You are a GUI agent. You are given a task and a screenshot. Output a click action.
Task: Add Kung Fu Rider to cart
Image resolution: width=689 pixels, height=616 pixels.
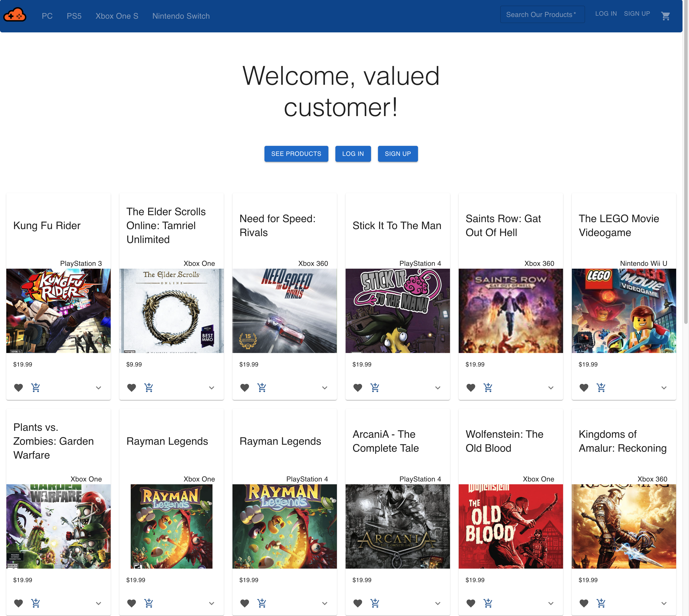pyautogui.click(x=35, y=388)
